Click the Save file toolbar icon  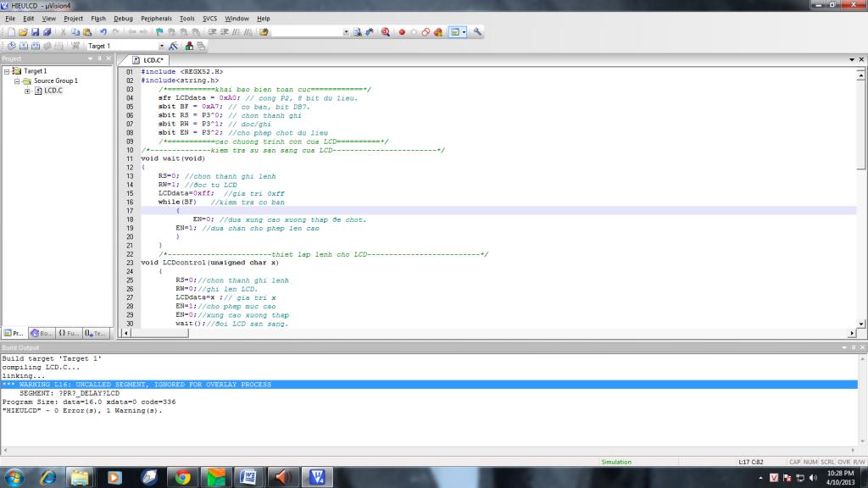pyautogui.click(x=36, y=32)
